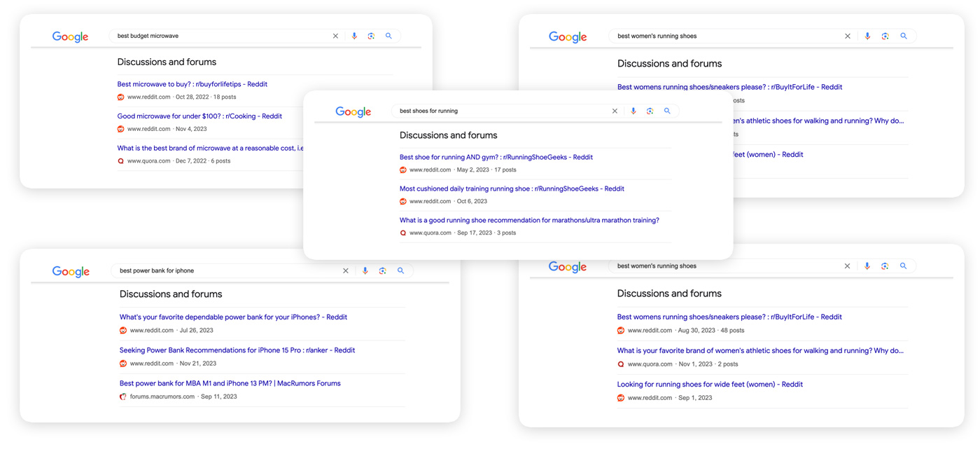Click the search magnifier in the overlapped women's shoes card
980x454 pixels.
pyautogui.click(x=904, y=36)
